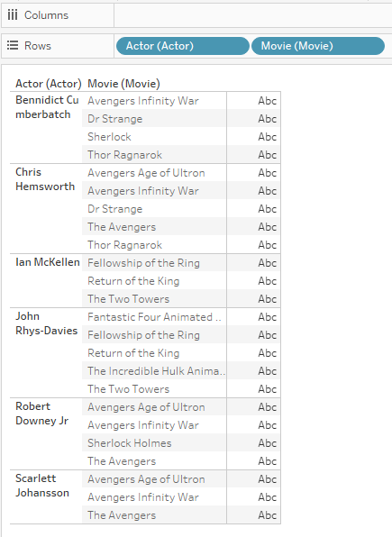The width and height of the screenshot is (392, 537).
Task: Select the Robert Downey Jr row header
Action: (41, 414)
